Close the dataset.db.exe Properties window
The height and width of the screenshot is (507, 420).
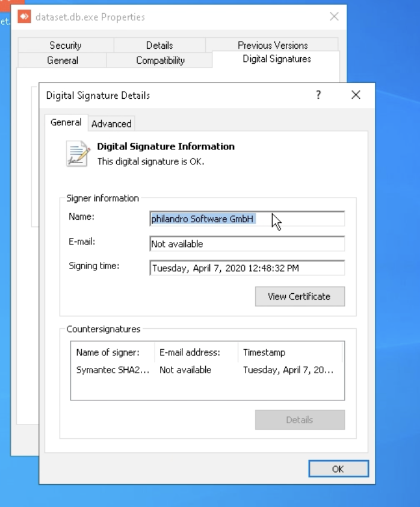pos(334,17)
